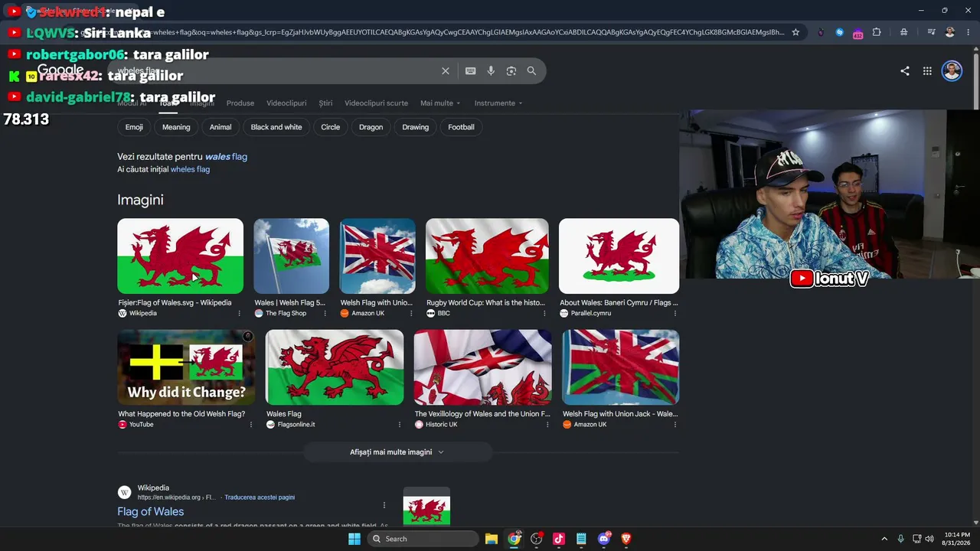980x551 pixels.
Task: Open more options for Wikipedia Flag of Wales result
Action: click(384, 505)
